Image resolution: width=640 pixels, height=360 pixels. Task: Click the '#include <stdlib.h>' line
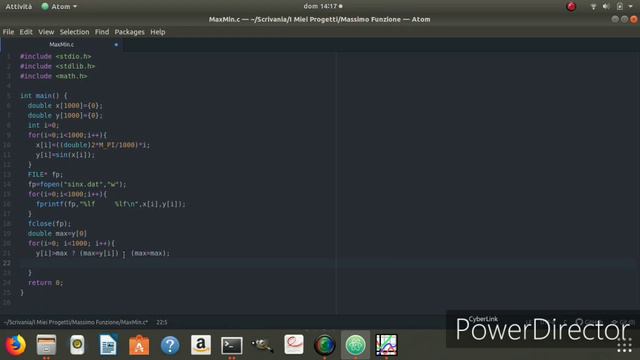point(58,66)
